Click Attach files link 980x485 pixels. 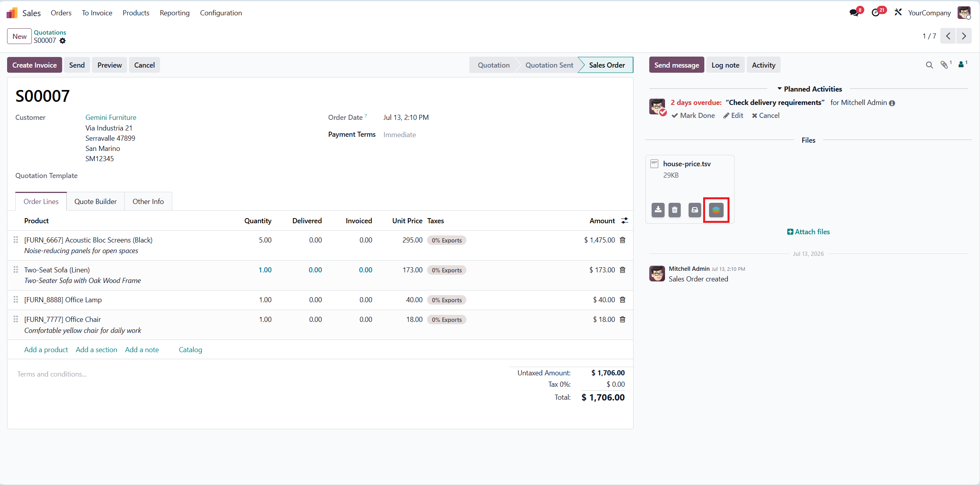(809, 232)
